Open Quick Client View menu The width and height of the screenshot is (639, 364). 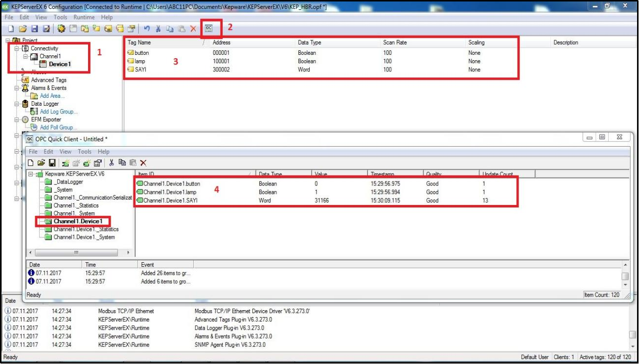coord(66,152)
